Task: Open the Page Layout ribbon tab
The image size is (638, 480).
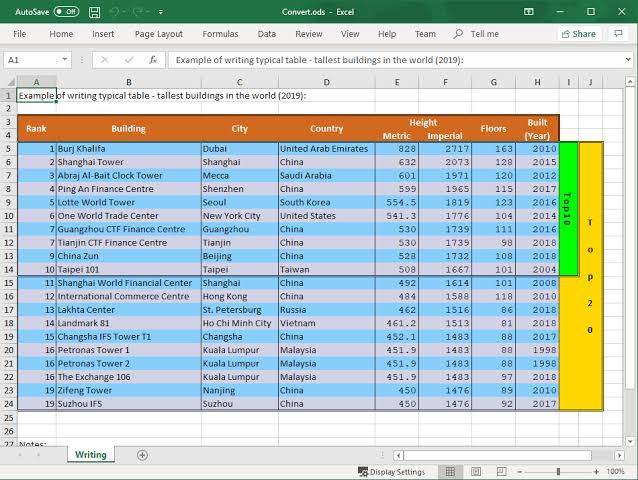Action: [x=159, y=34]
